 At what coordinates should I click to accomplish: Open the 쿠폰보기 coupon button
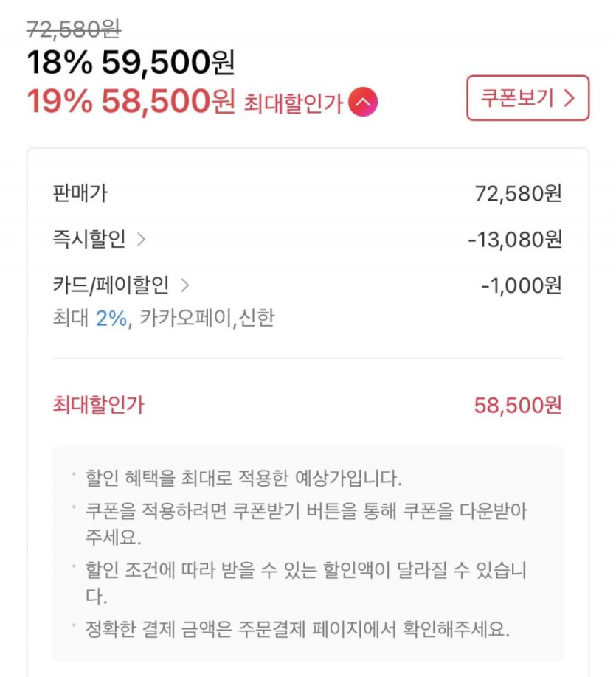click(527, 98)
